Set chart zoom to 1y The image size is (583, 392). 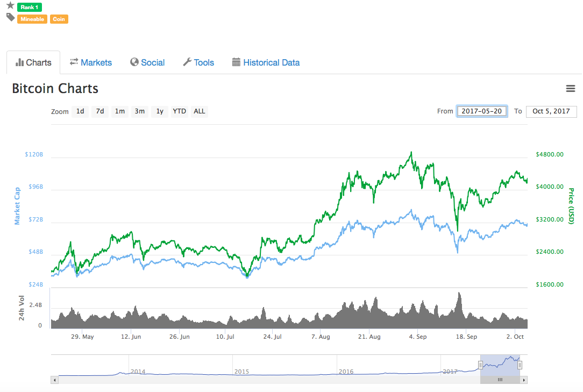[x=160, y=111]
